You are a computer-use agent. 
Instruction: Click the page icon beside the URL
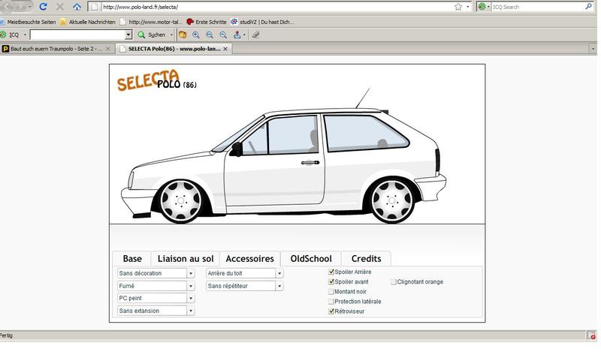[x=95, y=7]
